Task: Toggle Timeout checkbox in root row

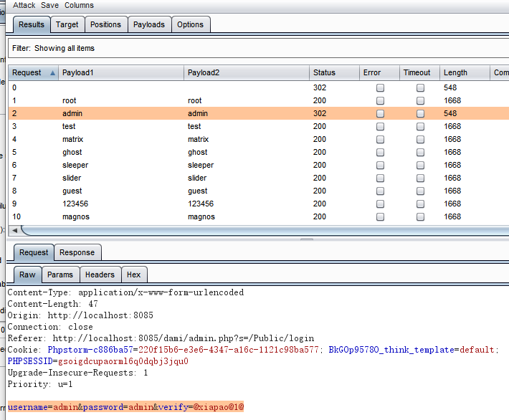Action: [420, 101]
